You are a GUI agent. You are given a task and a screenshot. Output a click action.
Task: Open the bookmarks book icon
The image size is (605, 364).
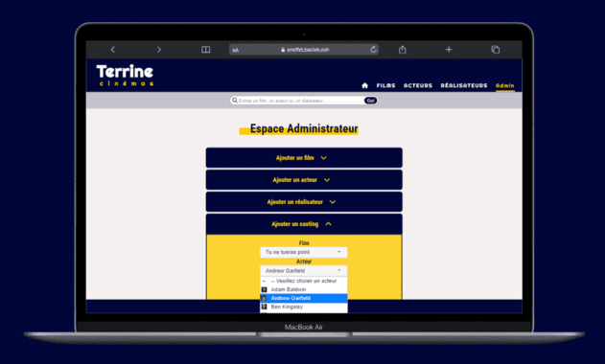[205, 50]
